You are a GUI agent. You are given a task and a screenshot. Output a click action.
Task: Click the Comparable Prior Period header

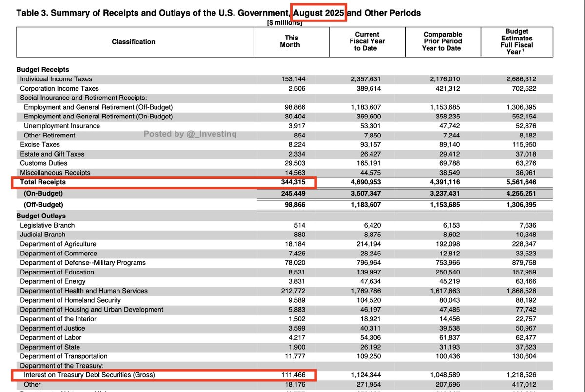pos(442,41)
